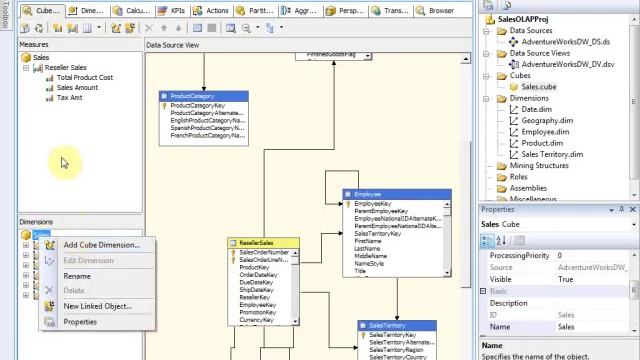Collapse the Reseller Sales measure group
The image size is (640, 360).
pos(26,68)
